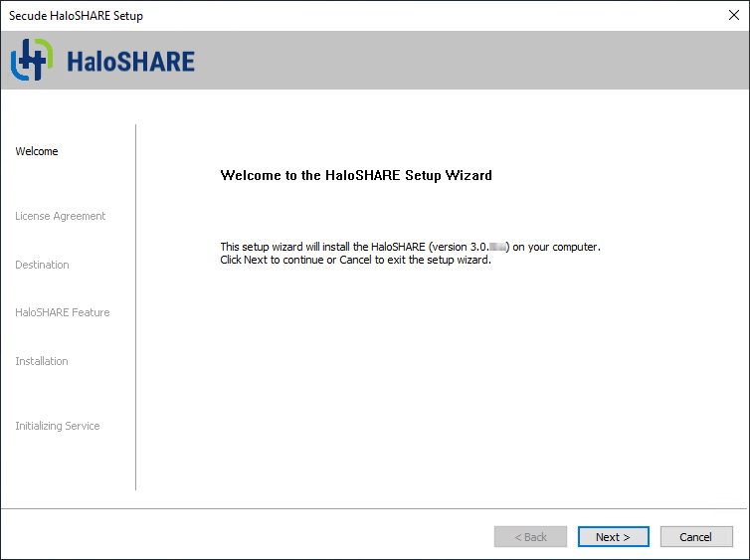Screen dimensions: 750x560
Task: Close the Secude HaloSHARE Setup window
Action: 734,15
